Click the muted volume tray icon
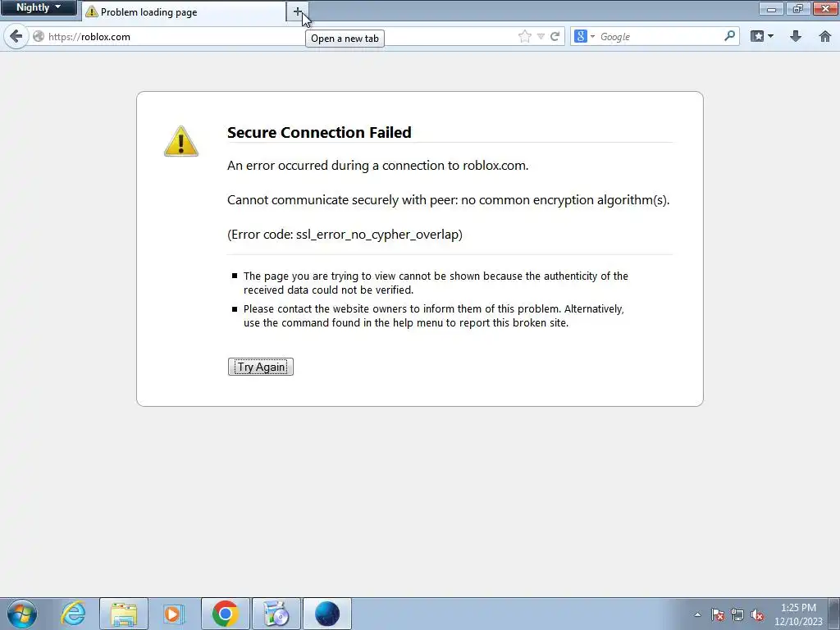Image resolution: width=840 pixels, height=630 pixels. pos(757,614)
